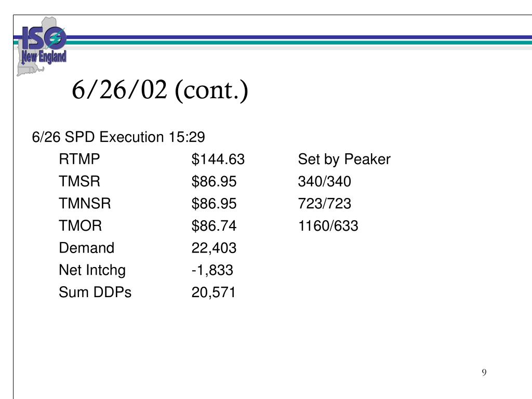Viewport: 532px width, 399px height.
Task: Click the Sum DDPs value 20,571
Action: point(214,292)
